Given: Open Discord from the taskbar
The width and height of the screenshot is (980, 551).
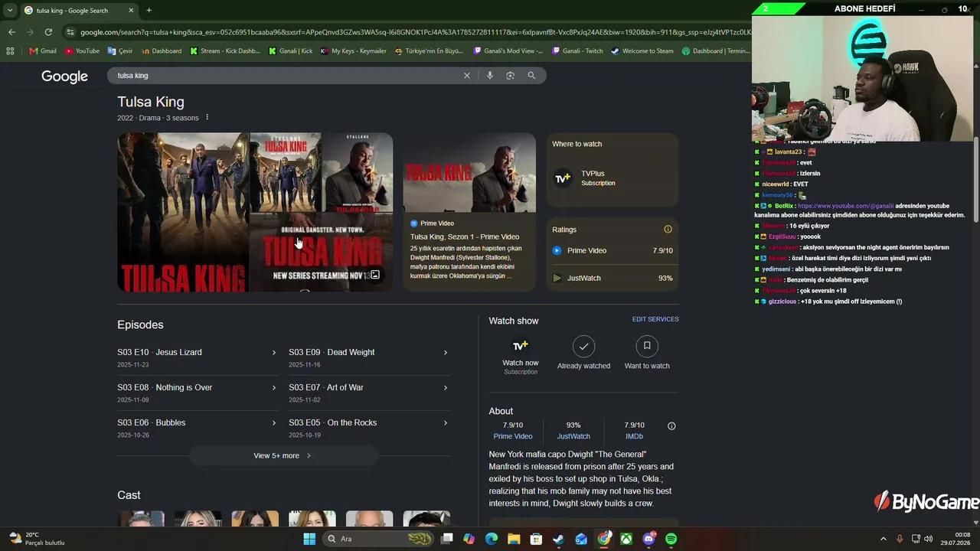Looking at the screenshot, I should (x=649, y=539).
